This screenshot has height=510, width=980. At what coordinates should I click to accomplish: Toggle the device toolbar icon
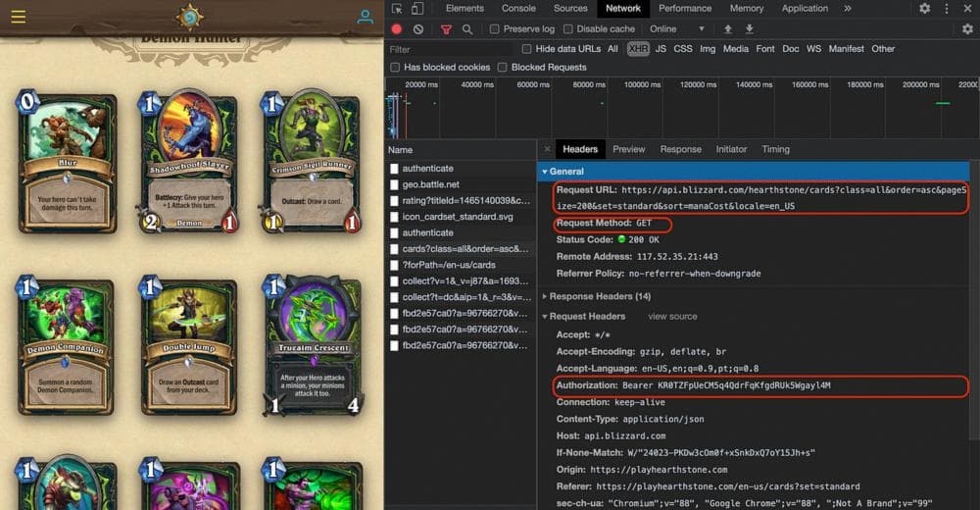tap(417, 9)
